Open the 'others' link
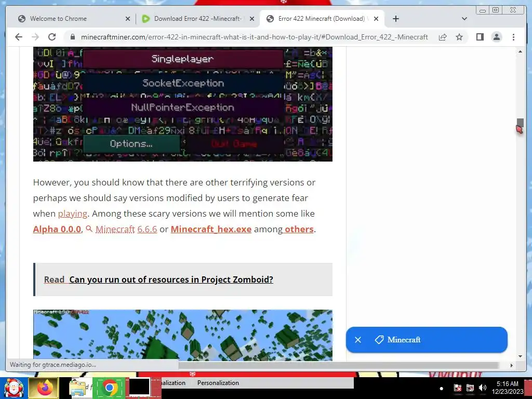Viewport: 532px width, 399px height. pos(299,229)
